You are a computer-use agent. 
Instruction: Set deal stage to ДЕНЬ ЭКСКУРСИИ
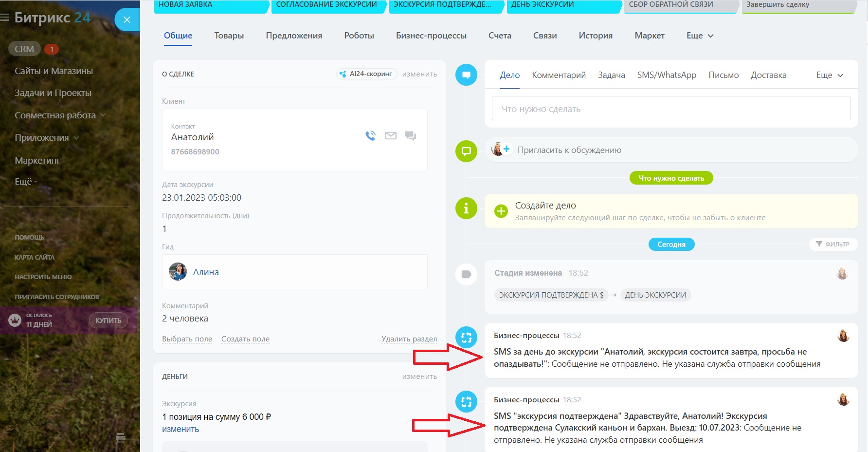pos(564,6)
